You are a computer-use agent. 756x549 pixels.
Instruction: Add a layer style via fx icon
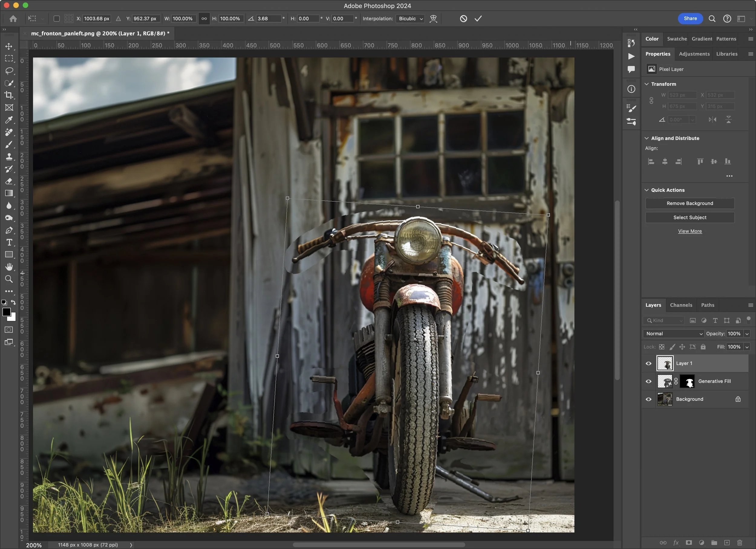(x=676, y=543)
